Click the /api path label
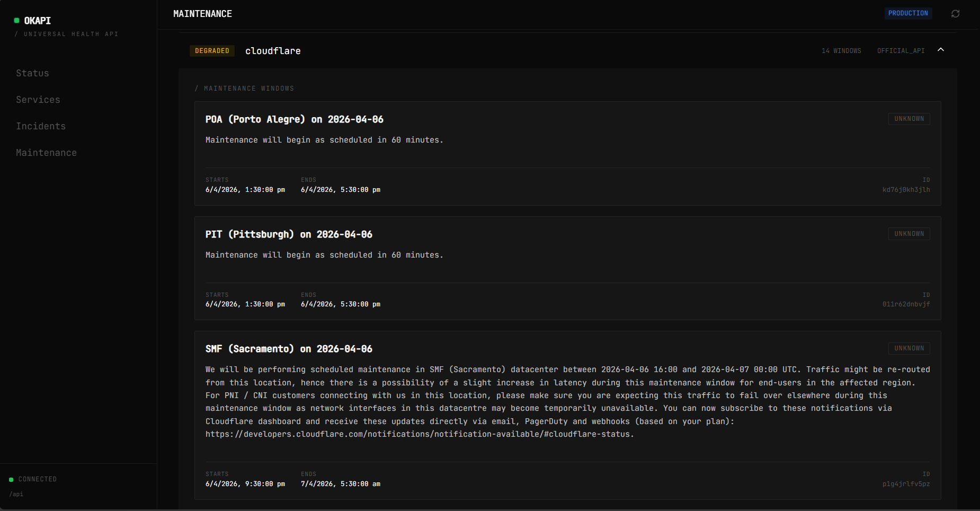The image size is (980, 511). 16,494
